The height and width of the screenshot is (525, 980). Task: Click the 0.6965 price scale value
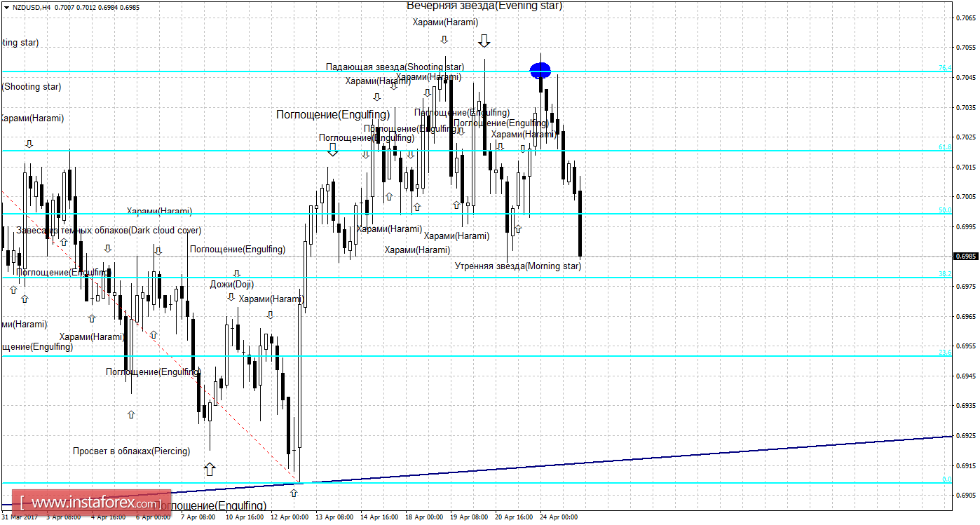point(965,317)
